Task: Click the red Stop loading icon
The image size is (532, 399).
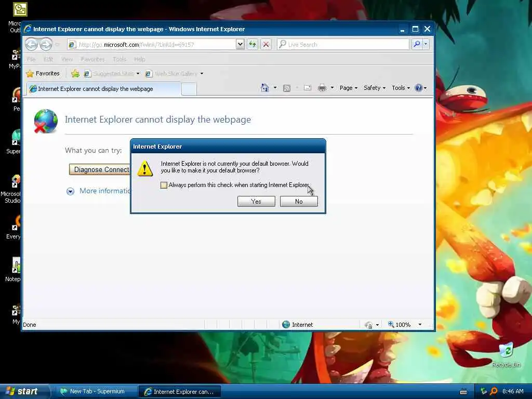Action: coord(266,44)
